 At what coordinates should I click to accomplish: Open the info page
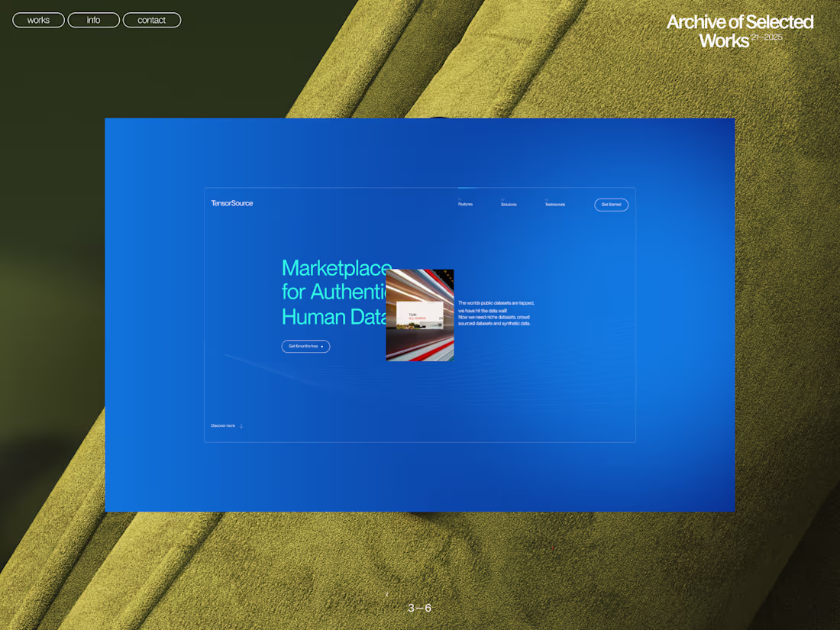tap(93, 20)
